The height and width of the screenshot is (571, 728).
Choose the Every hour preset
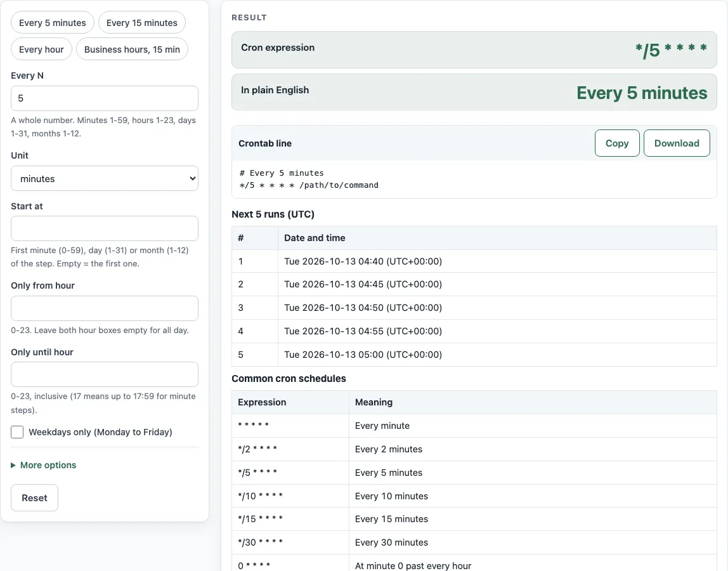click(41, 49)
